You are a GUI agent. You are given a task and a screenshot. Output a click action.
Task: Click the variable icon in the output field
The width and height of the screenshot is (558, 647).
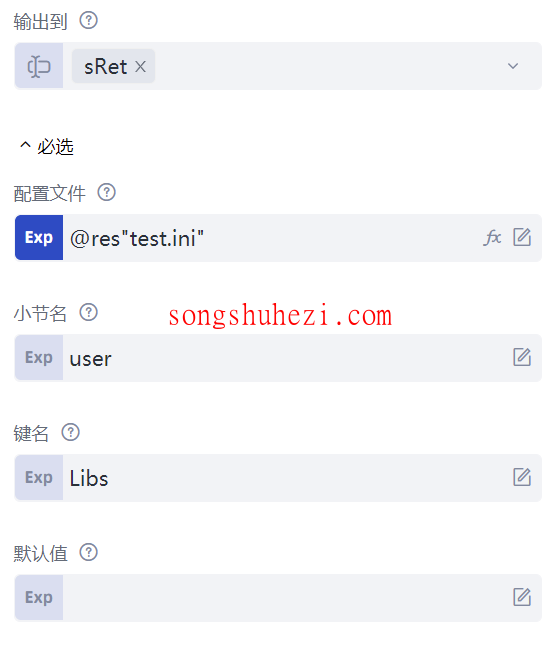[39, 66]
